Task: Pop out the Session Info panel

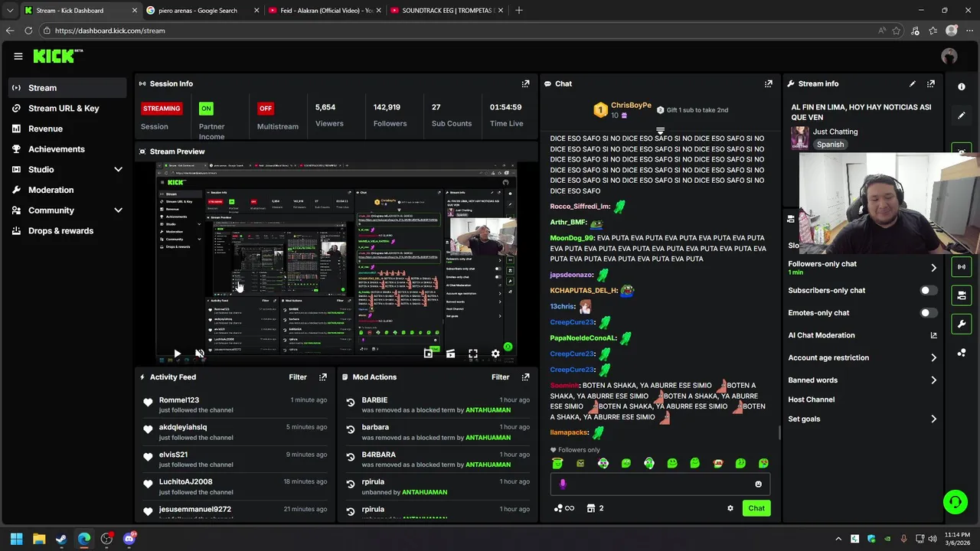Action: click(x=525, y=83)
